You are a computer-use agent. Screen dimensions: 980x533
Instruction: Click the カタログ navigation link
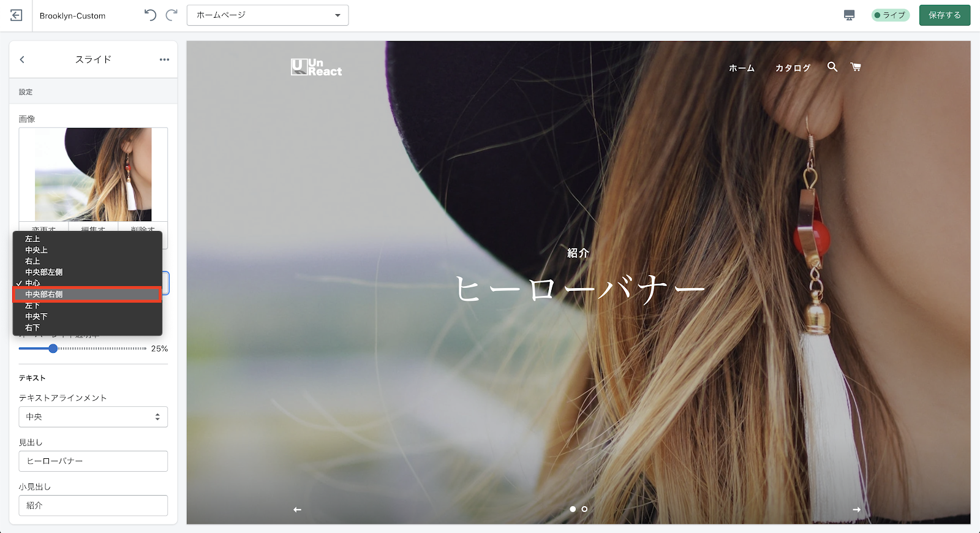click(x=793, y=68)
